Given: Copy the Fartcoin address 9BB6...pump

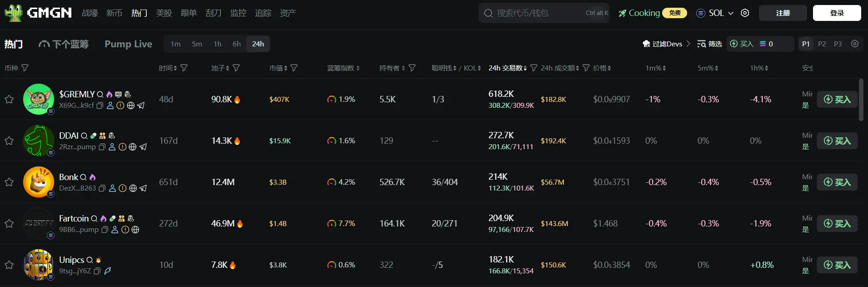Looking at the screenshot, I should coord(105,230).
